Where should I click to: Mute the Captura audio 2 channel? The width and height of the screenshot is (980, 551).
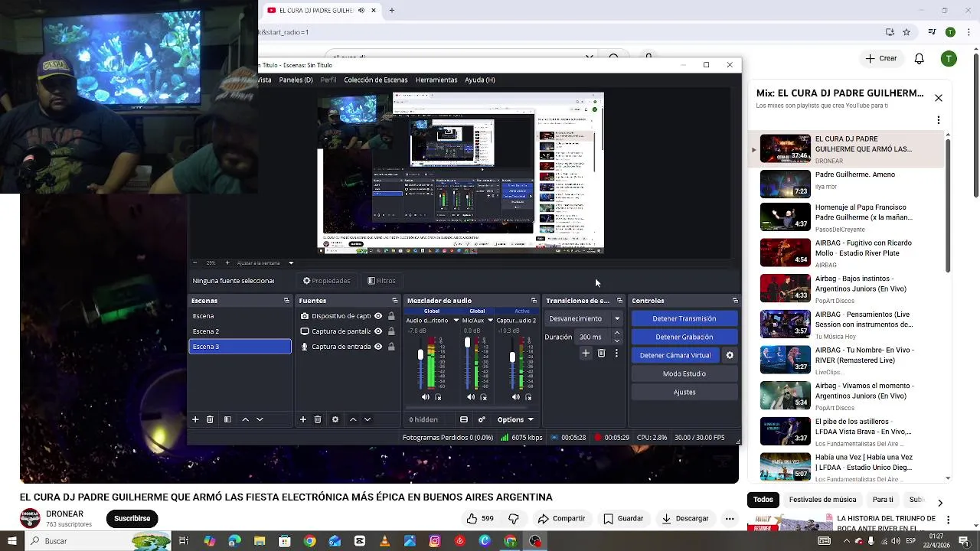(x=516, y=397)
